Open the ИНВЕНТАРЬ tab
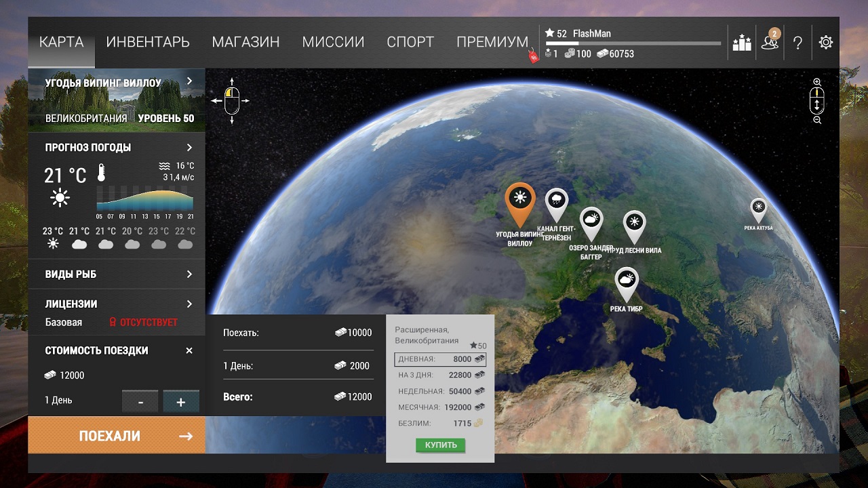The image size is (868, 488). click(148, 42)
